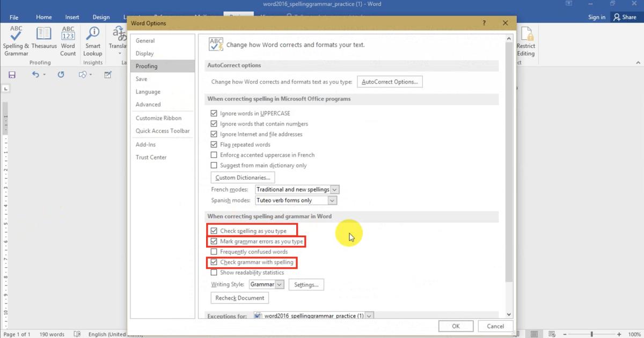Switch to Print Layout view icon
644x338 pixels.
point(535,334)
